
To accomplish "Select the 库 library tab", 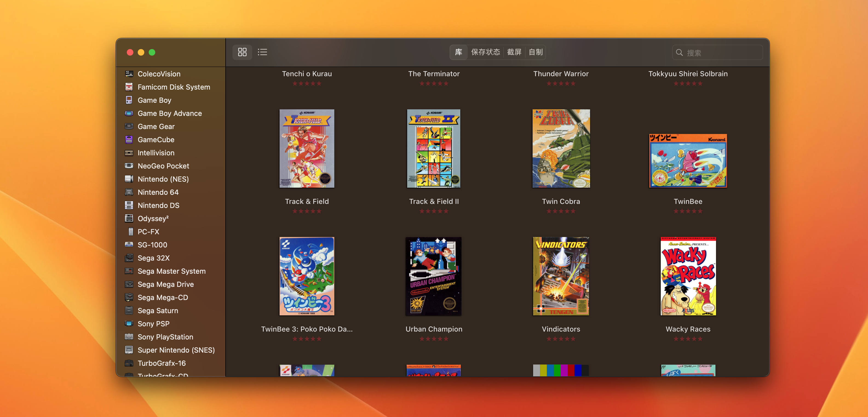I will point(459,52).
